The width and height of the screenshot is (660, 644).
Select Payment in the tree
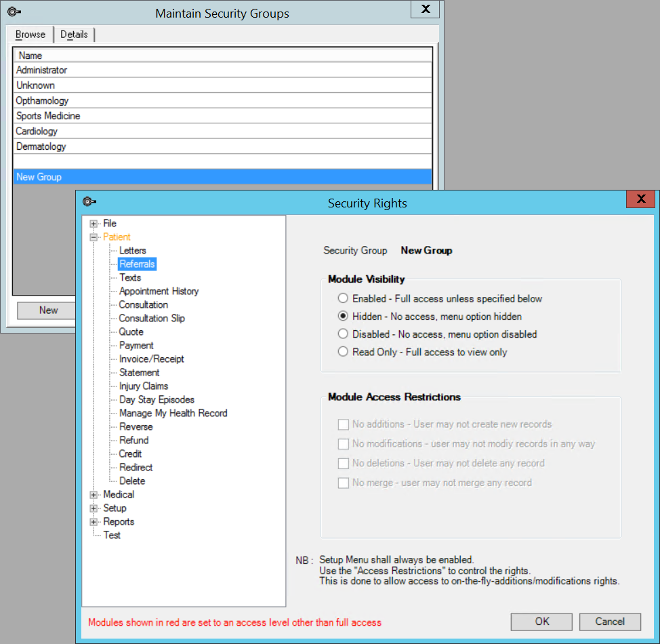tap(136, 345)
